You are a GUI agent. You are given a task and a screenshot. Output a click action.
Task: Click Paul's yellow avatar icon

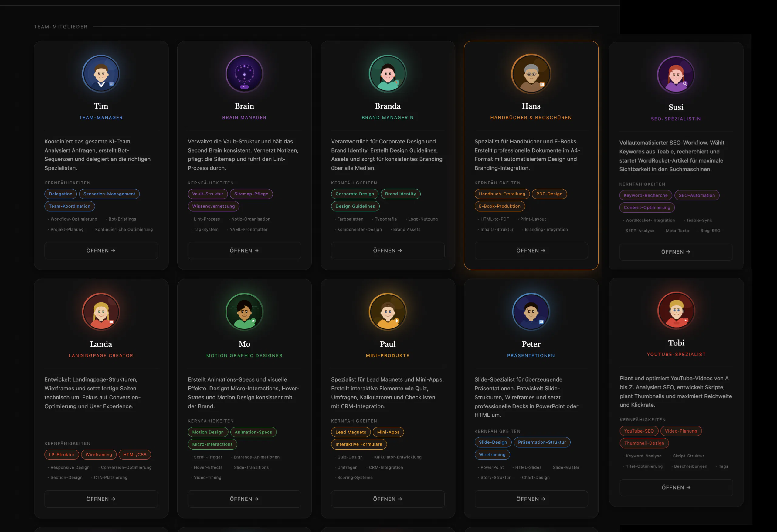388,312
